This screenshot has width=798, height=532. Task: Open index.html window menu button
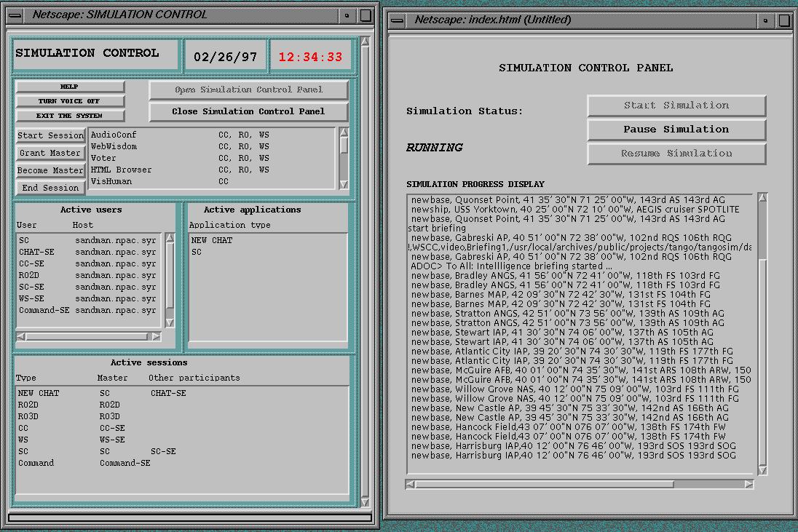point(398,20)
